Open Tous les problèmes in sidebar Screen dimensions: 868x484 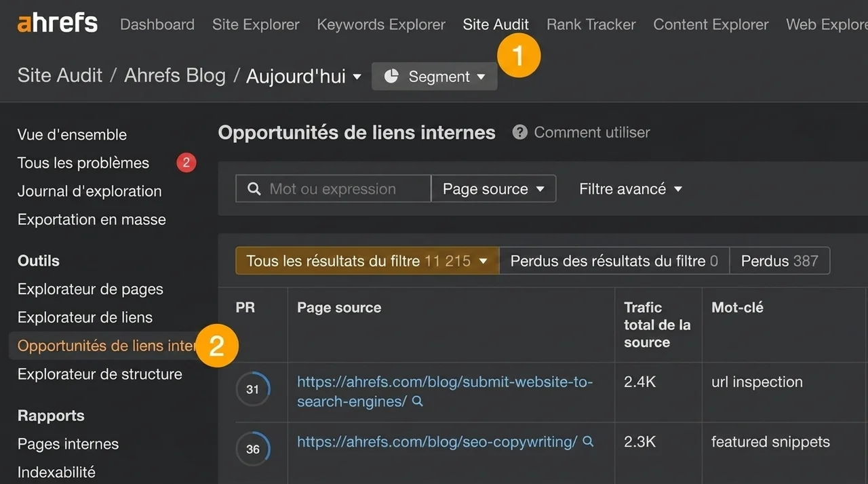(x=83, y=163)
